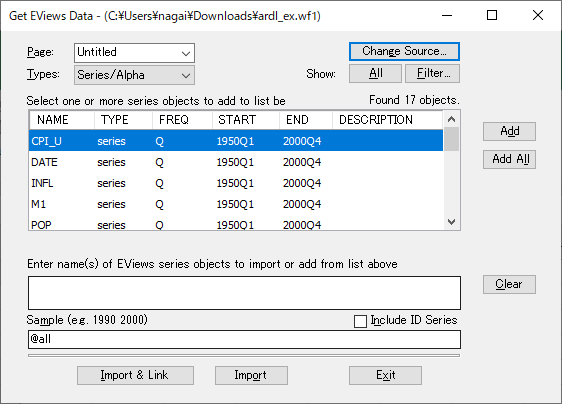Sort by the NAME column header
The height and width of the screenshot is (404, 562).
coord(62,120)
